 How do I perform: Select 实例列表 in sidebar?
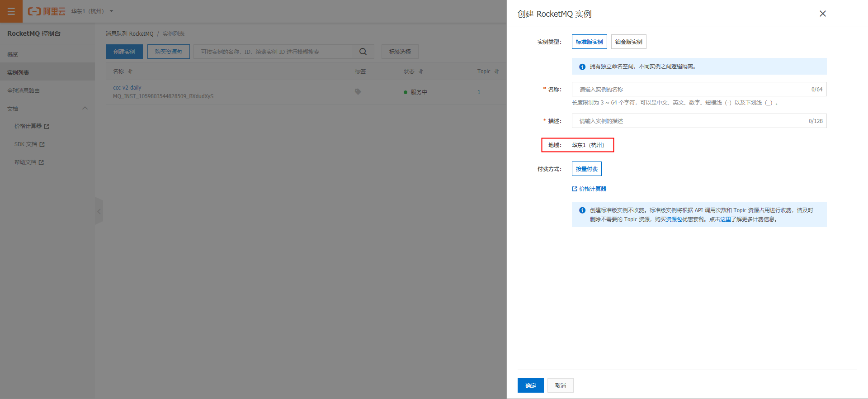18,72
